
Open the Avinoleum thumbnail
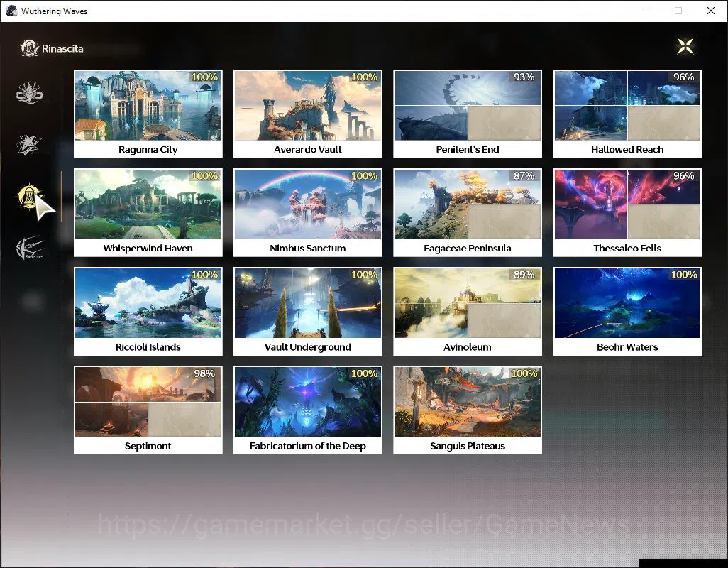(x=468, y=303)
